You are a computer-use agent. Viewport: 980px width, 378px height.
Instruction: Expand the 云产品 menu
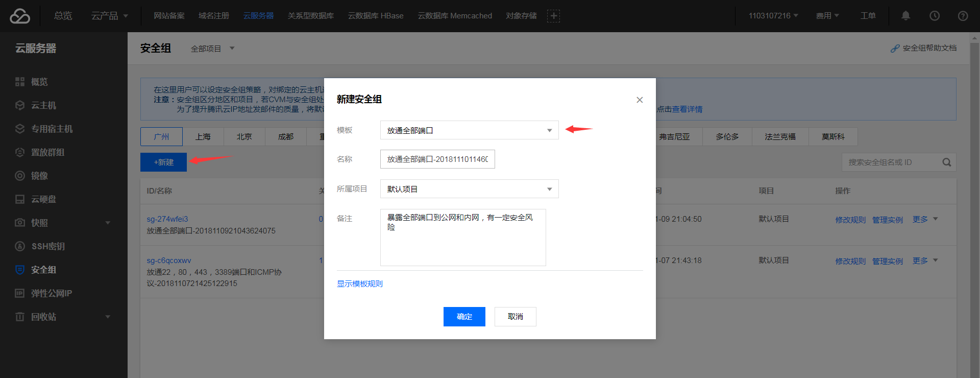[109, 16]
